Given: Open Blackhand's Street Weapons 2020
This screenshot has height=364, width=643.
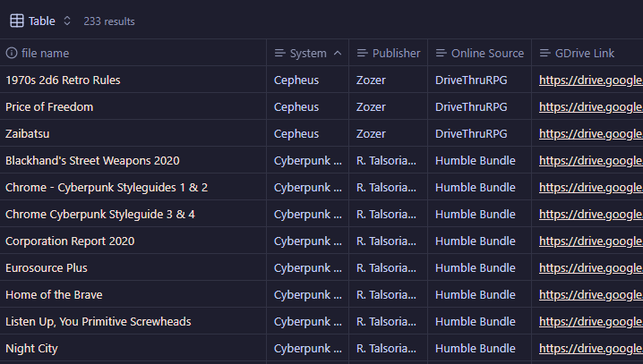Looking at the screenshot, I should click(92, 160).
